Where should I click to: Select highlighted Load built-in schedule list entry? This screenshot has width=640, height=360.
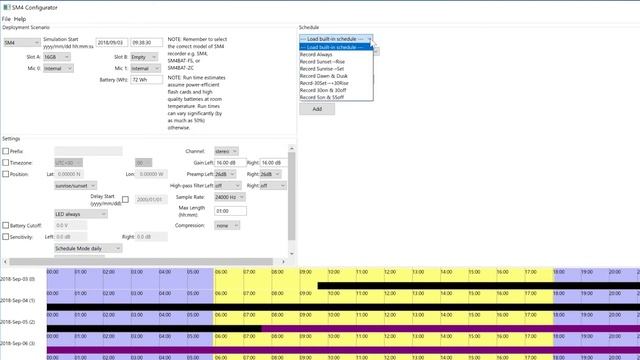click(336, 47)
